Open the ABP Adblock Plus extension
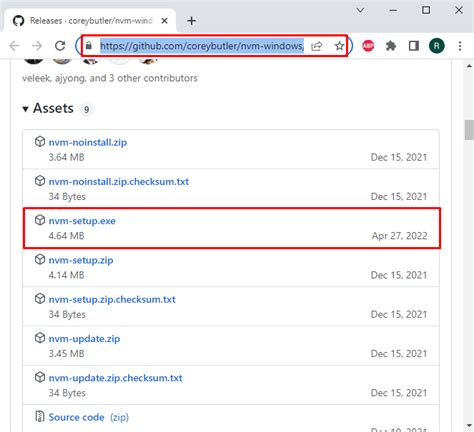This screenshot has height=432, width=474. pos(368,46)
